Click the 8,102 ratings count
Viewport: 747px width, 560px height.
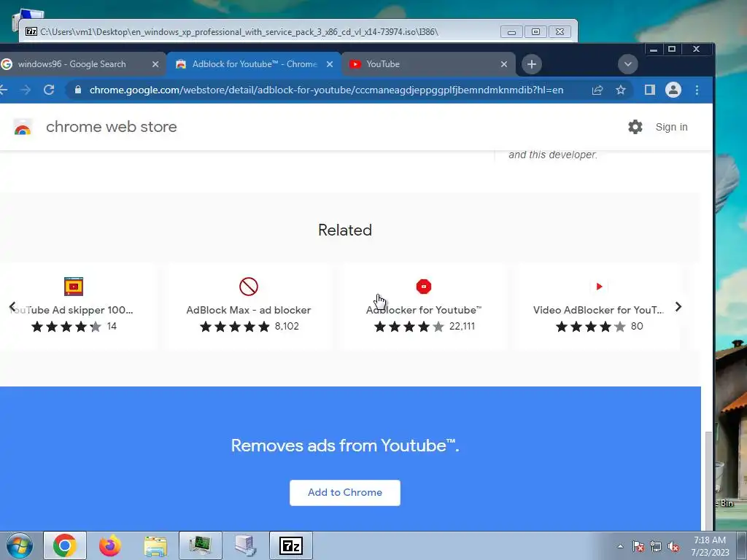[287, 326]
